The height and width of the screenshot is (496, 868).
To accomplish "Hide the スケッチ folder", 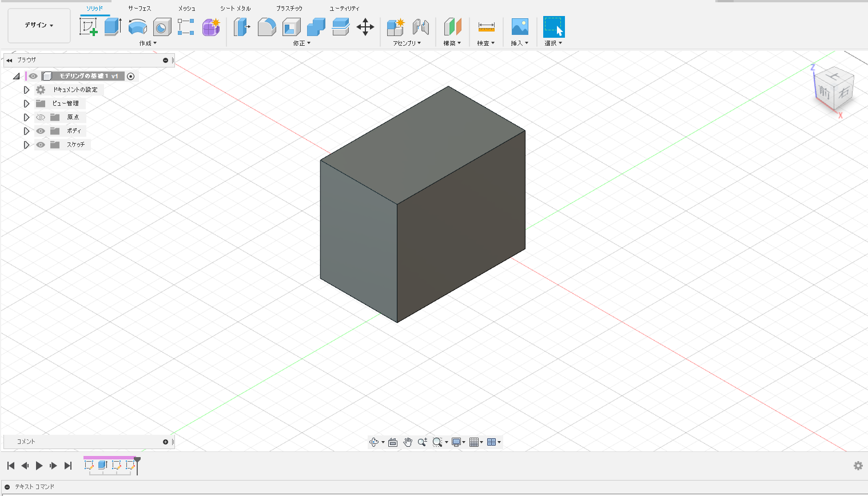I will [x=41, y=145].
